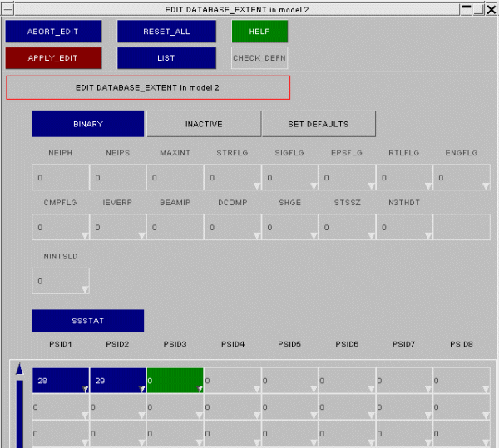This screenshot has height=448, width=499.
Task: Click the first-row PSID4 field
Action: 232,381
